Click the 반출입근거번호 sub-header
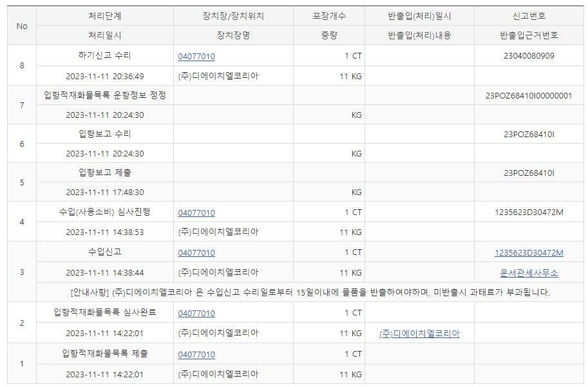This screenshot has height=387, width=588. [529, 35]
